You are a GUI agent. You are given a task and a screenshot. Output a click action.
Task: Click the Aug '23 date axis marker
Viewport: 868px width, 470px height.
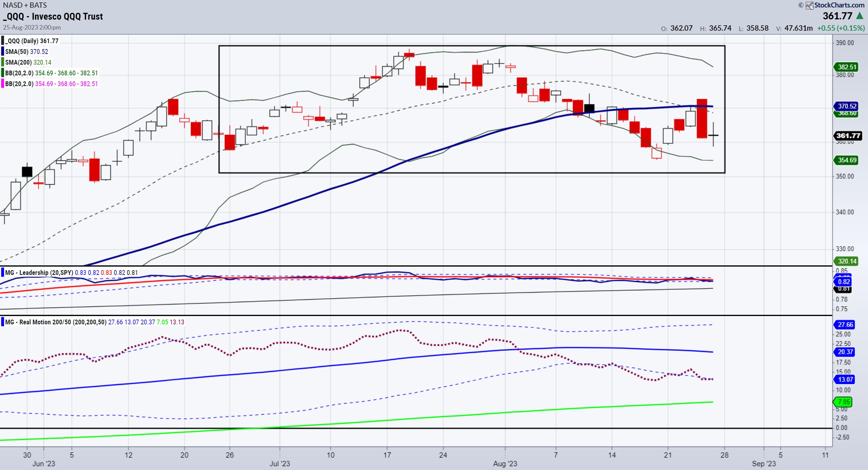[505, 464]
